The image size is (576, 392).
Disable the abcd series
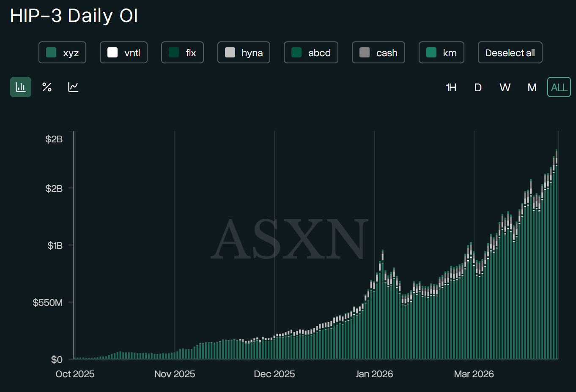(x=311, y=52)
